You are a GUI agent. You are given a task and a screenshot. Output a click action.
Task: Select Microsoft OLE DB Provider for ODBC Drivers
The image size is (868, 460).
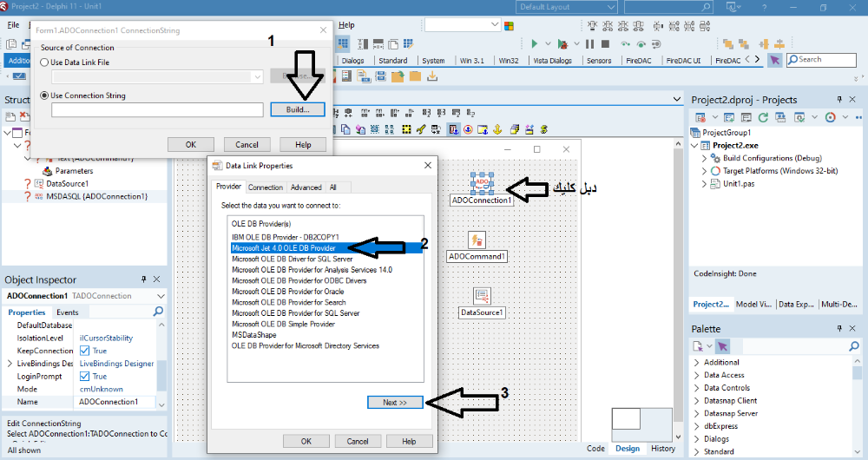(x=299, y=280)
